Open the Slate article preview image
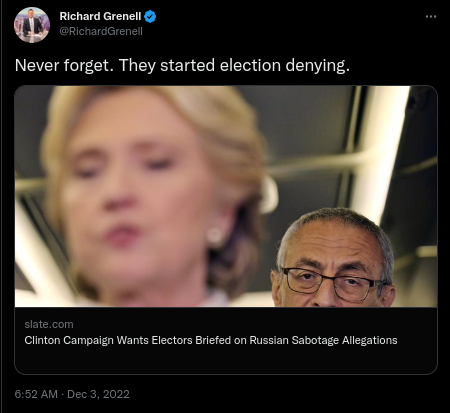This screenshot has width=450, height=413. click(226, 196)
